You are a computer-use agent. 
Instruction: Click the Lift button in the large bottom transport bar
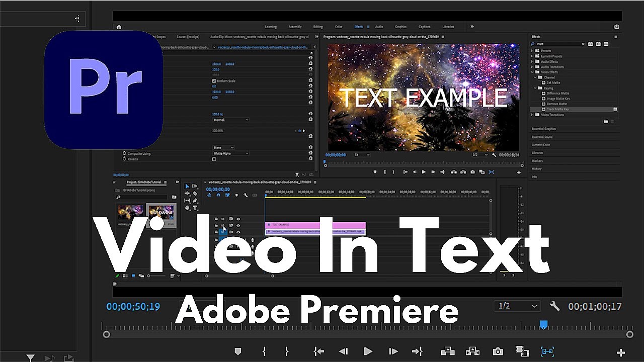pyautogui.click(x=448, y=351)
